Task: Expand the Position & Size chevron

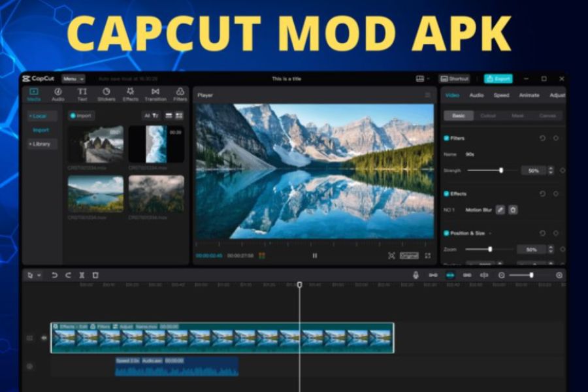Action: coord(490,234)
